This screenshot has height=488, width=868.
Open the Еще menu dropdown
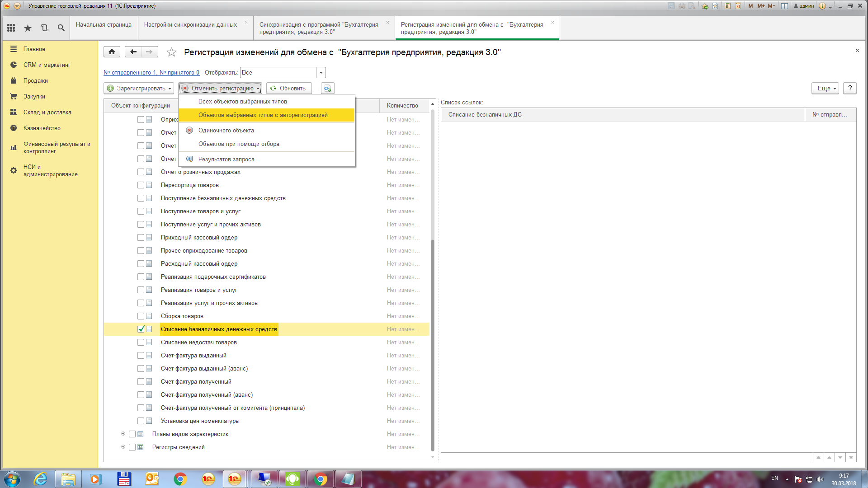click(x=825, y=88)
